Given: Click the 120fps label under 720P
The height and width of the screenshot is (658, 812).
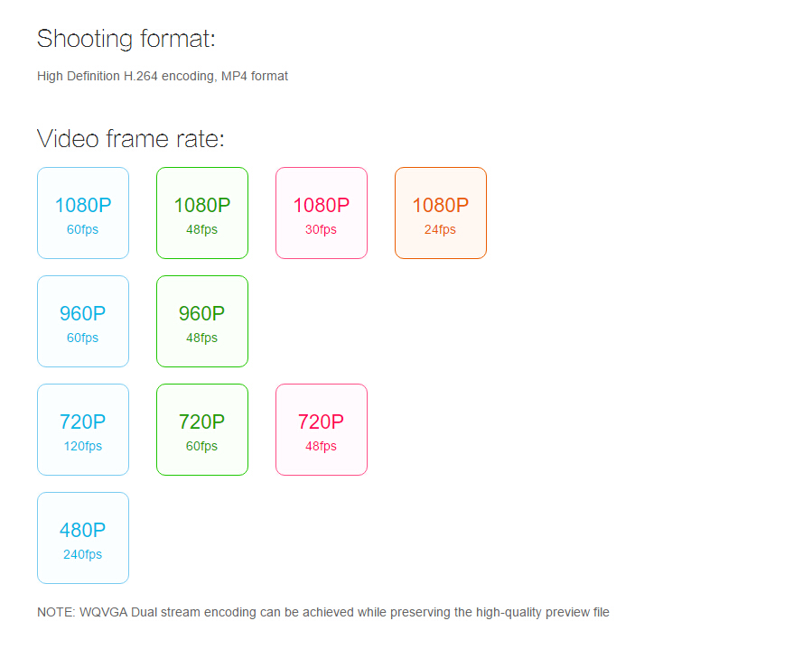Looking at the screenshot, I should (82, 446).
